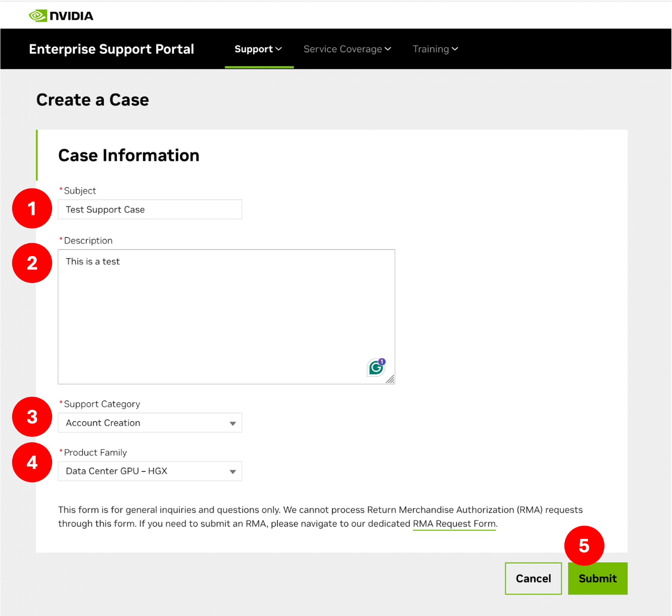Submit the support case
The height and width of the screenshot is (616, 672).
(x=598, y=578)
